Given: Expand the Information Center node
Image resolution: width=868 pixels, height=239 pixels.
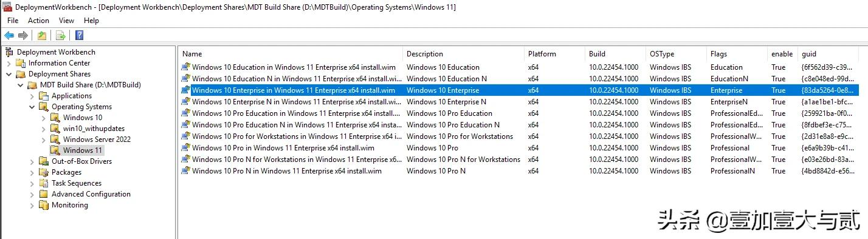Looking at the screenshot, I should 9,63.
